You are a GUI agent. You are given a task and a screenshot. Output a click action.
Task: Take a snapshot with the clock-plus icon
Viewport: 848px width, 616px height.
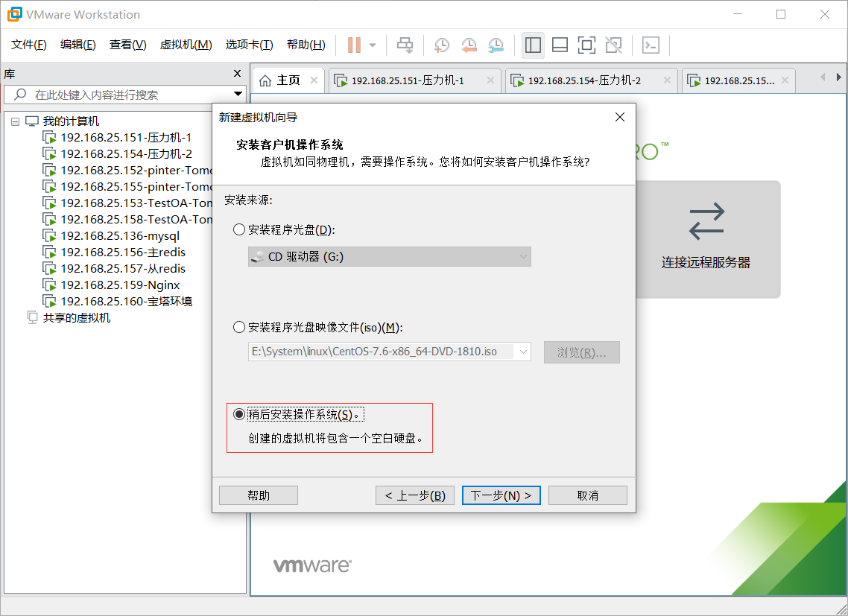point(442,45)
